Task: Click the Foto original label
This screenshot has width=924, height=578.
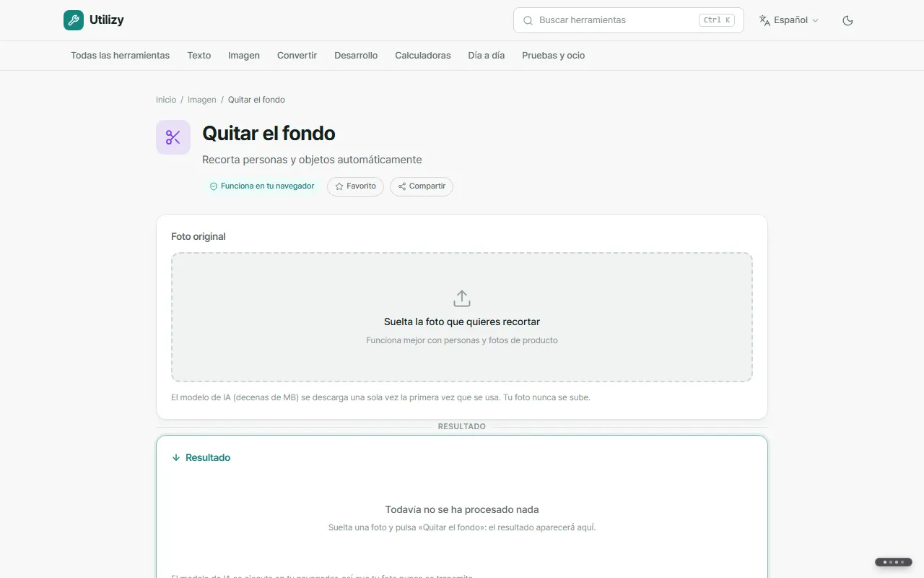Action: click(x=199, y=236)
